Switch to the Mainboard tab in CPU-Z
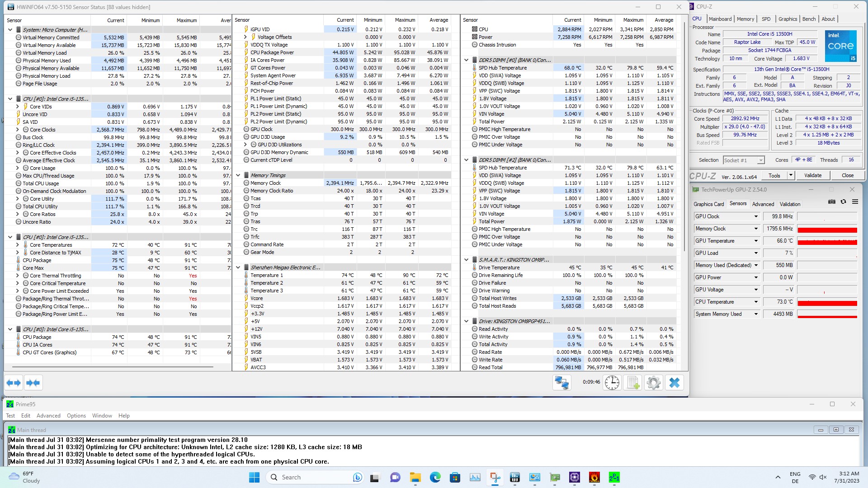The image size is (868, 488). click(x=720, y=19)
